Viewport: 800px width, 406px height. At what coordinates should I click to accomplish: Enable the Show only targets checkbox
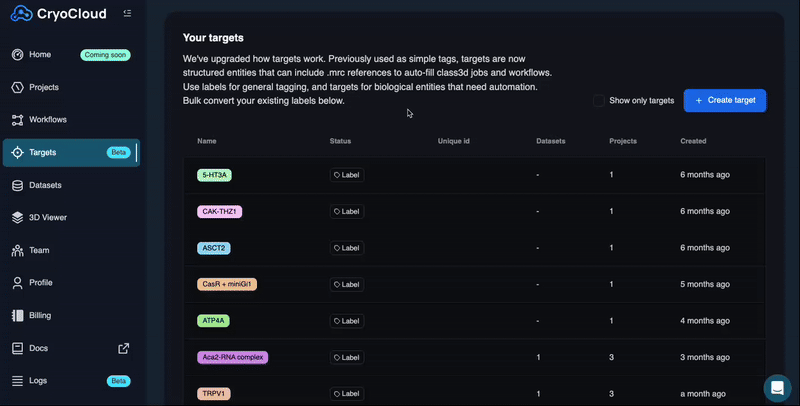(598, 100)
